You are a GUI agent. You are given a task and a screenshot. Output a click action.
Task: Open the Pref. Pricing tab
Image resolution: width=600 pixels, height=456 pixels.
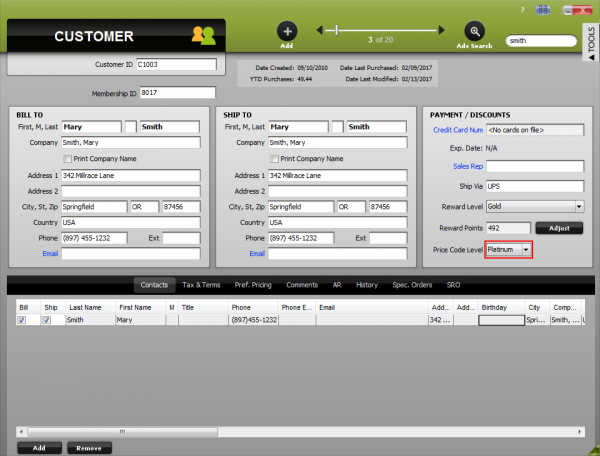pos(253,285)
